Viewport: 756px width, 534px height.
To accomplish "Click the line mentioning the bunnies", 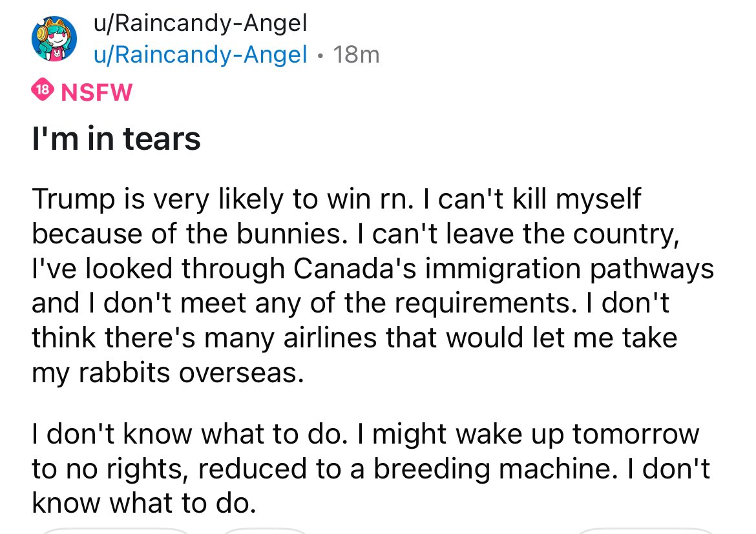I will point(354,233).
